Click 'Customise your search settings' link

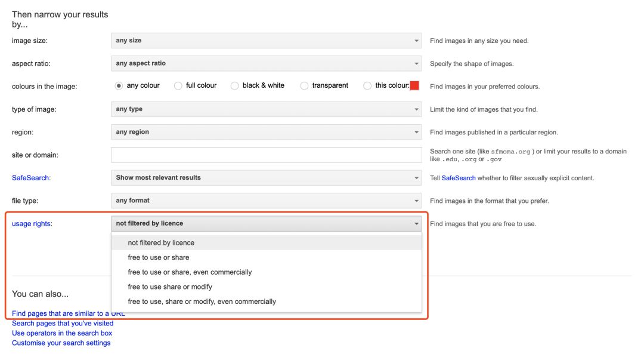[x=61, y=343]
